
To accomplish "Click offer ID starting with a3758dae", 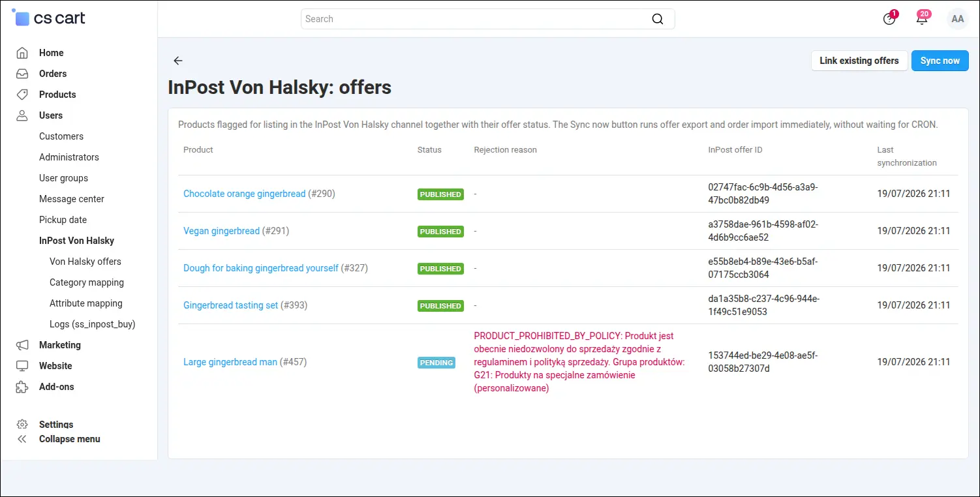I will (763, 231).
